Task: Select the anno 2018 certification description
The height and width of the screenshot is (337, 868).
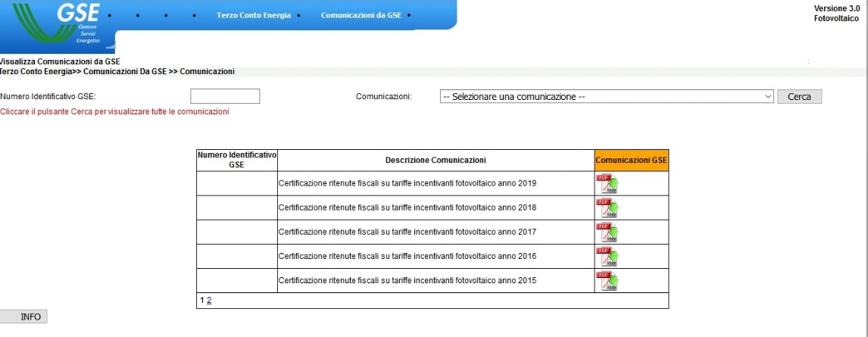Action: click(x=407, y=208)
